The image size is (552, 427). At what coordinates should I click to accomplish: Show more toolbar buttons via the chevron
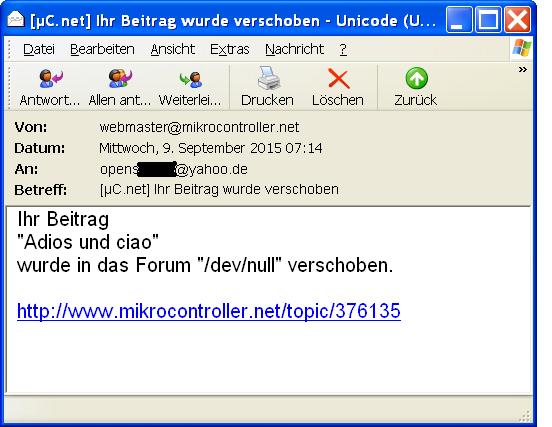pyautogui.click(x=523, y=69)
